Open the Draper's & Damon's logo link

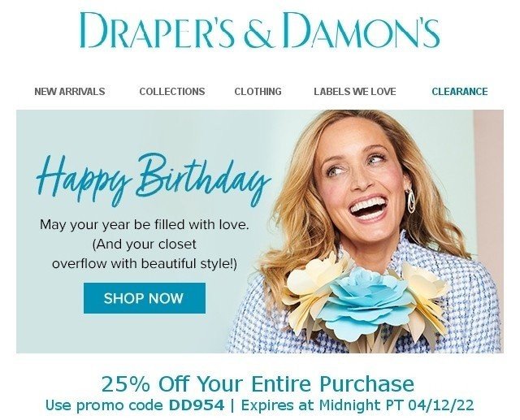coord(260,31)
